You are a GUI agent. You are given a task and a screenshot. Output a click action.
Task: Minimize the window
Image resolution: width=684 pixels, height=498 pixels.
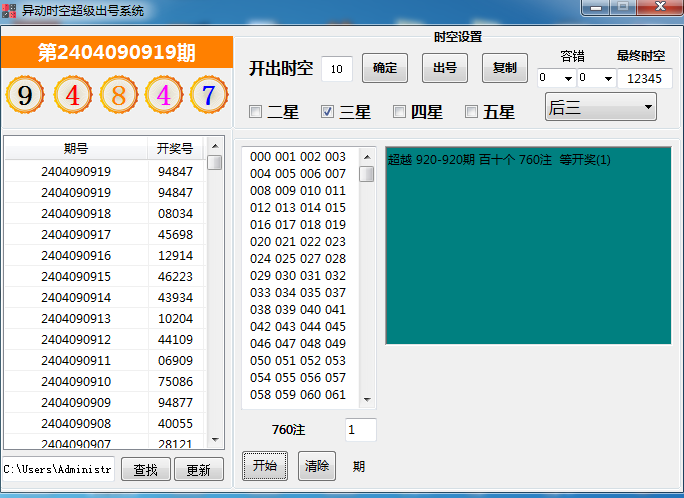coord(596,7)
